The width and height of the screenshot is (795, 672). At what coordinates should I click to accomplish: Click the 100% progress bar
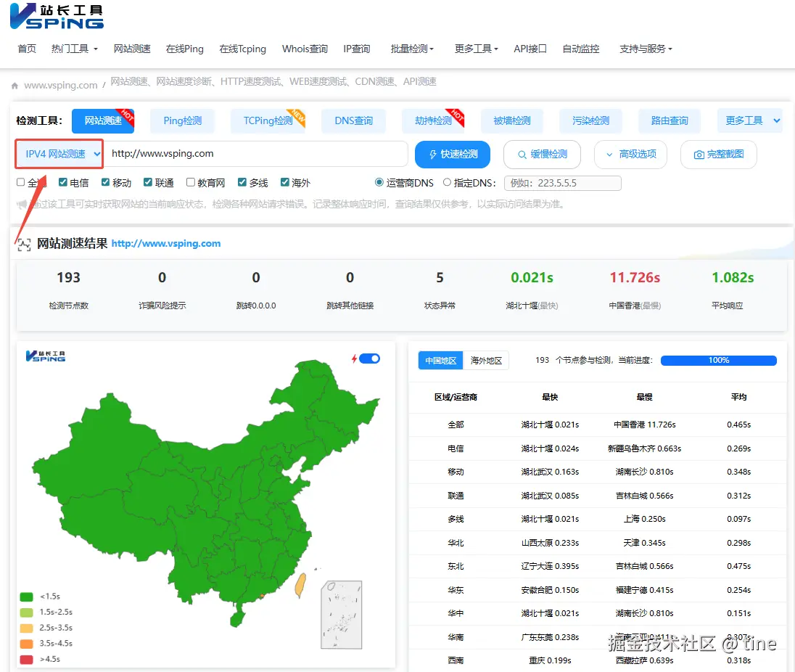pyautogui.click(x=718, y=361)
